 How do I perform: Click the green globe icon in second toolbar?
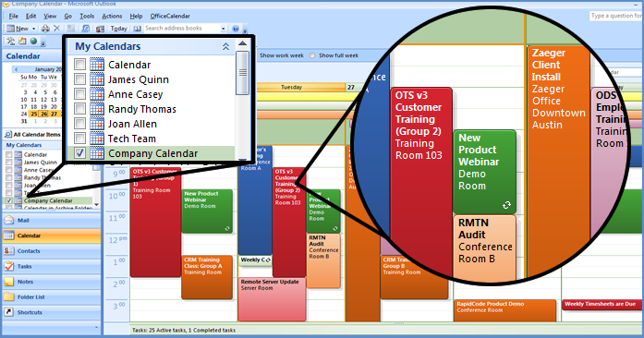click(33, 41)
